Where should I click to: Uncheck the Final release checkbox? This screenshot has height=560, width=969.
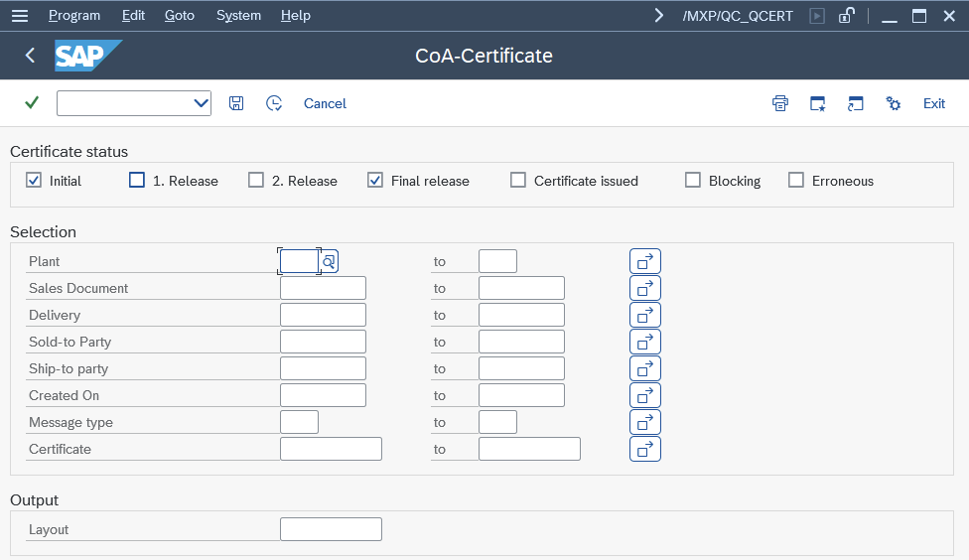tap(375, 180)
